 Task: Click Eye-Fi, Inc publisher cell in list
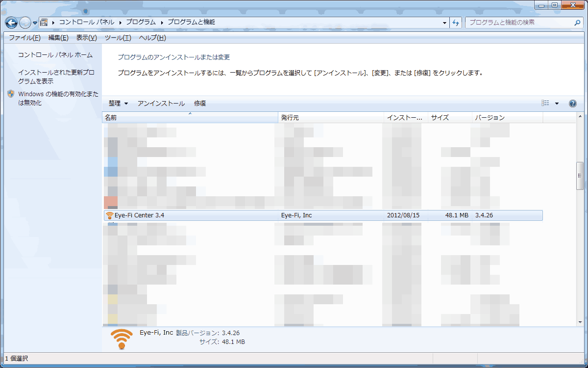(296, 215)
